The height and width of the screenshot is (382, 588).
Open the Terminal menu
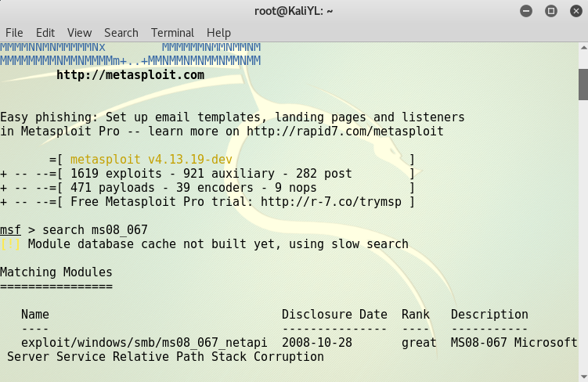[172, 33]
